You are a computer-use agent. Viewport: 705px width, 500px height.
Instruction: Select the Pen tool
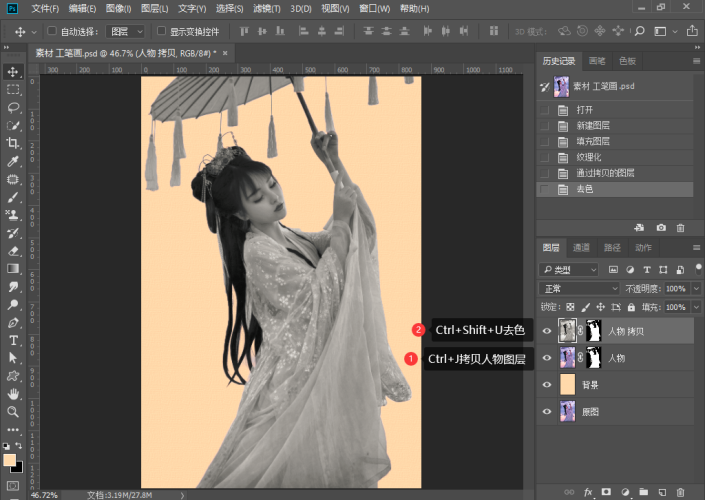tap(13, 322)
